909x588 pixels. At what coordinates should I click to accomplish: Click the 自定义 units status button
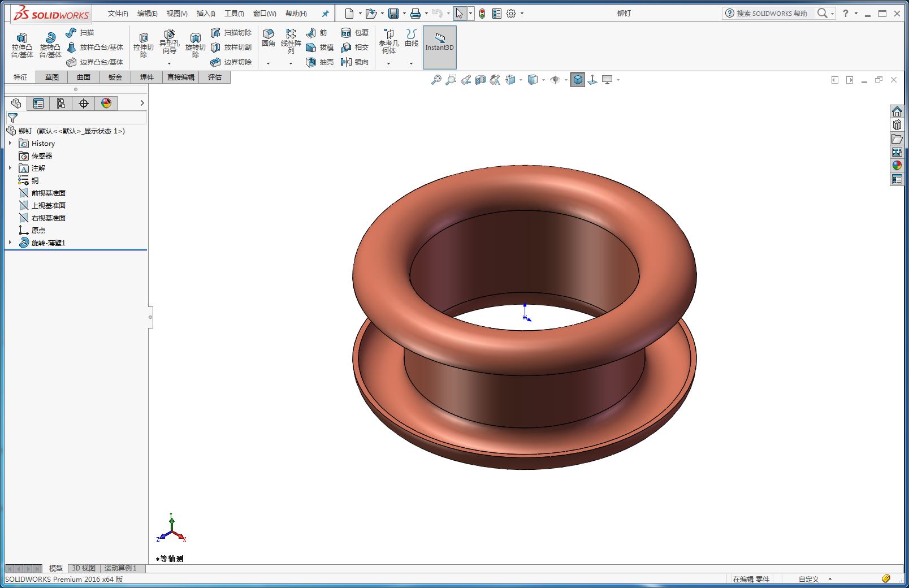(x=809, y=580)
